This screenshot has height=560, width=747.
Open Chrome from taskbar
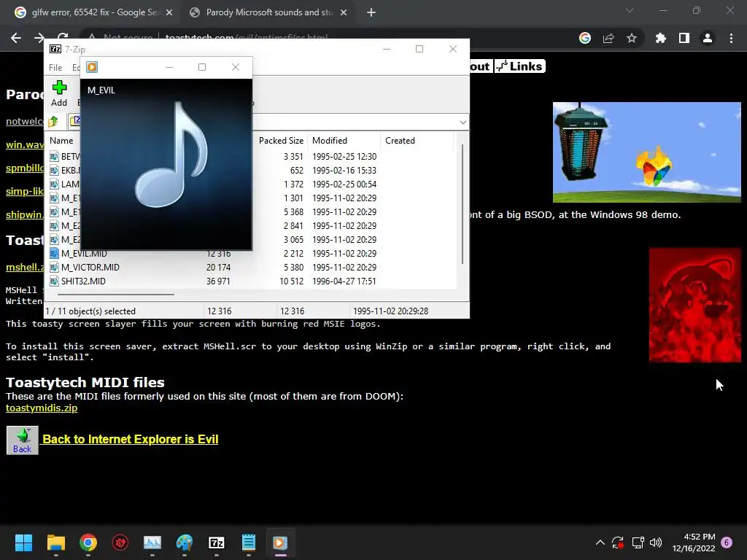(88, 542)
